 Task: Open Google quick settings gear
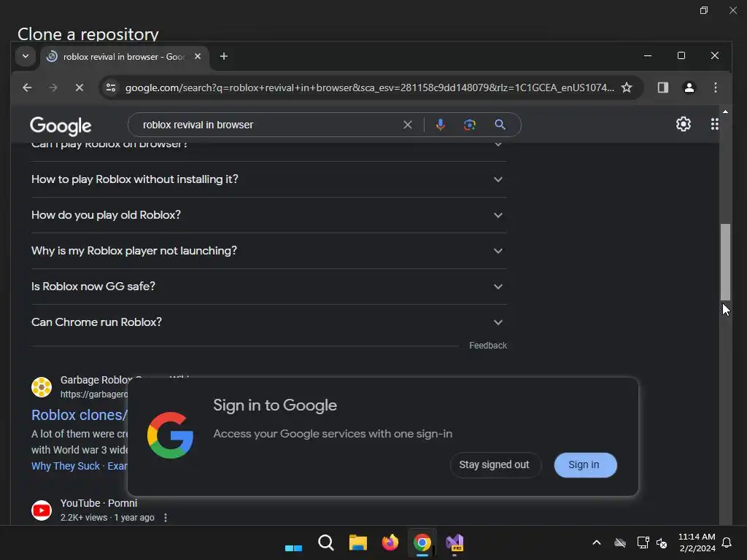pos(683,124)
